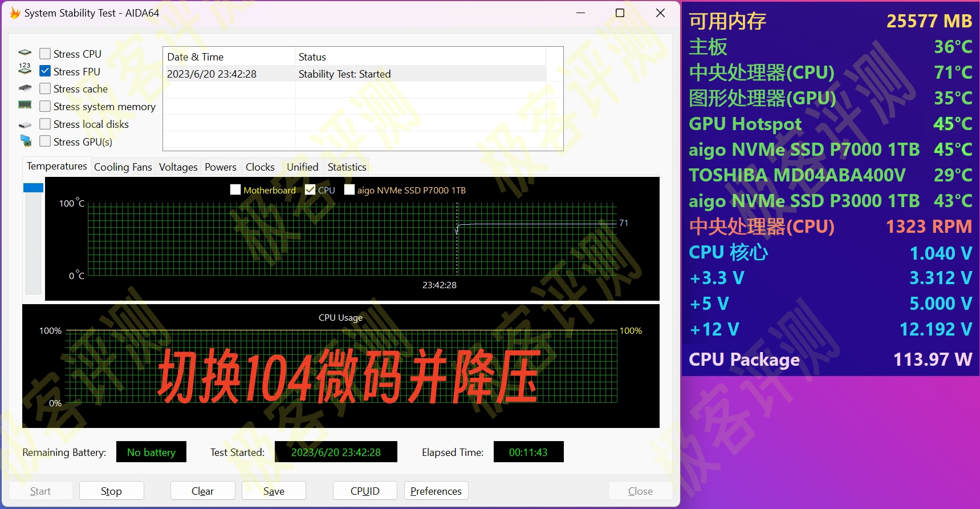Viewport: 980px width, 509px height.
Task: Click the 2023/6/20 23:42:28 log timestamp
Action: coord(212,74)
